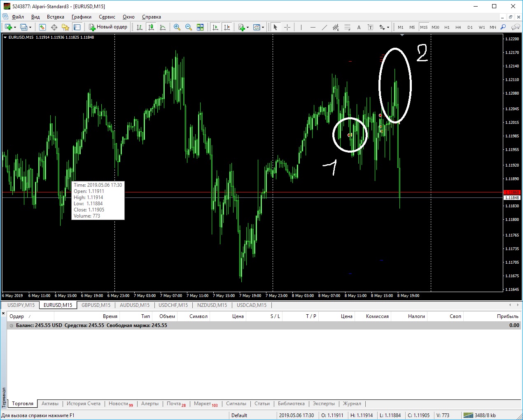Select the vertical line drawing tool

tap(301, 27)
